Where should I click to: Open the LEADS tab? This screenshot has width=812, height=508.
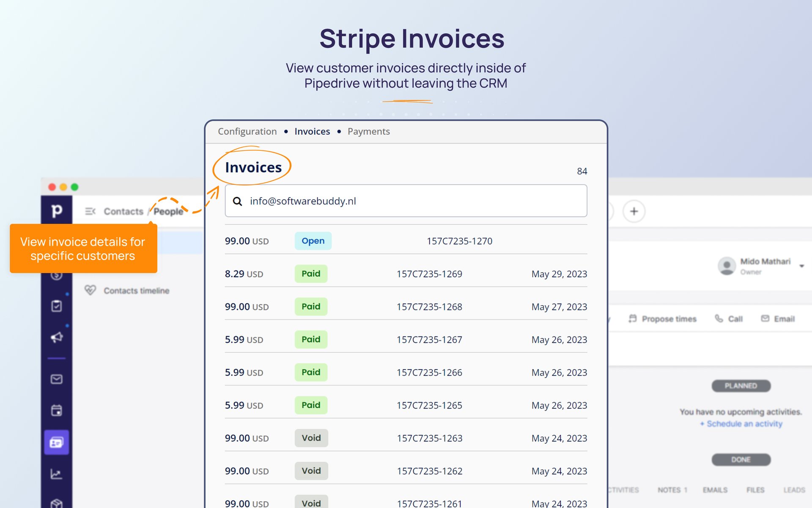click(794, 490)
